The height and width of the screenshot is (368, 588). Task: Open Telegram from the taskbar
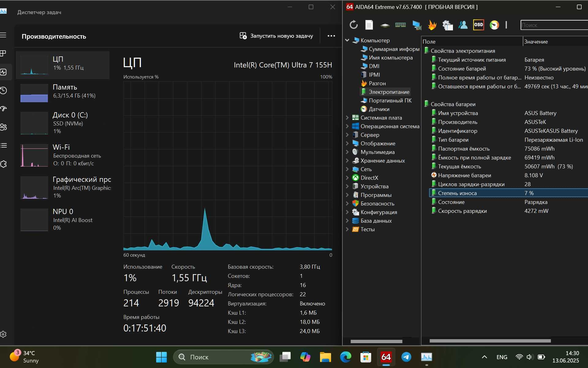406,357
